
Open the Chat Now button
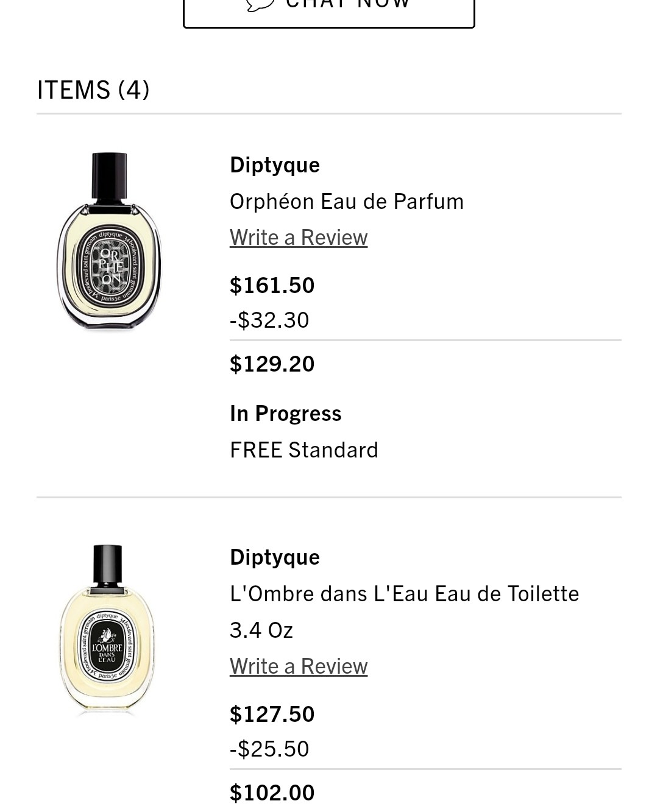click(x=329, y=13)
